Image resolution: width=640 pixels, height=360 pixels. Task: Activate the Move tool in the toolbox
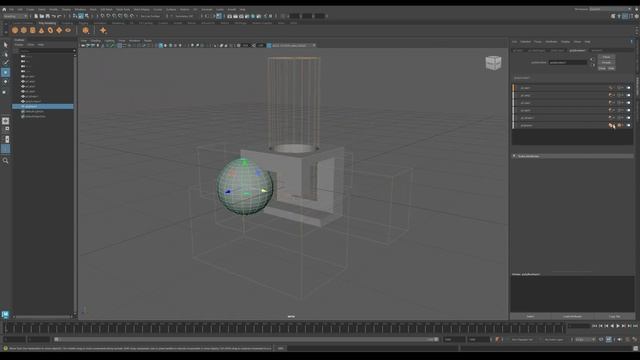click(x=5, y=72)
